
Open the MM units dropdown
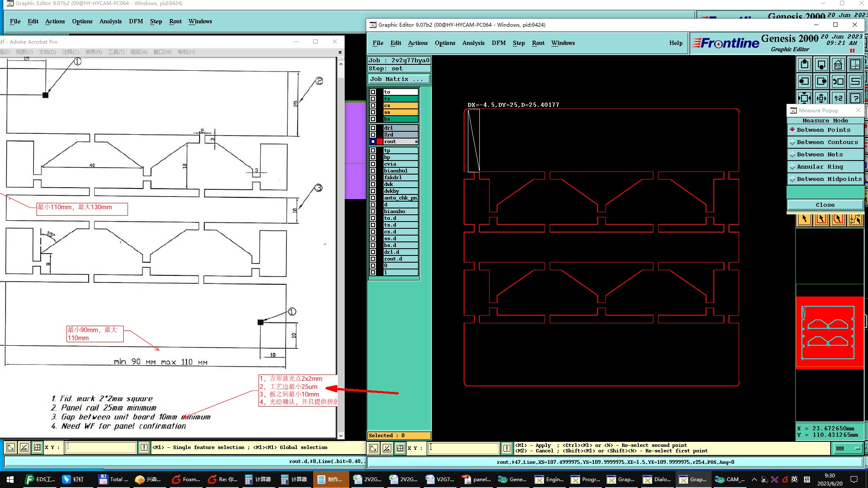coord(848,449)
